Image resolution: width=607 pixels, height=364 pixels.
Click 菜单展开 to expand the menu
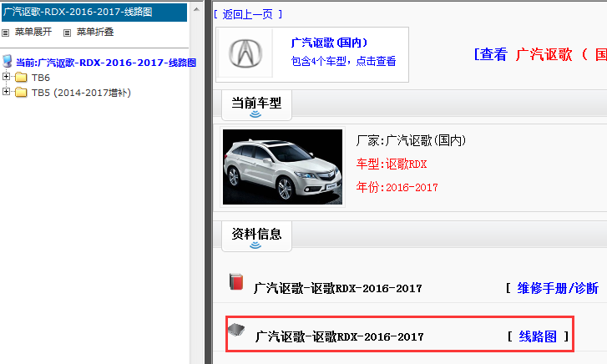[x=33, y=32]
